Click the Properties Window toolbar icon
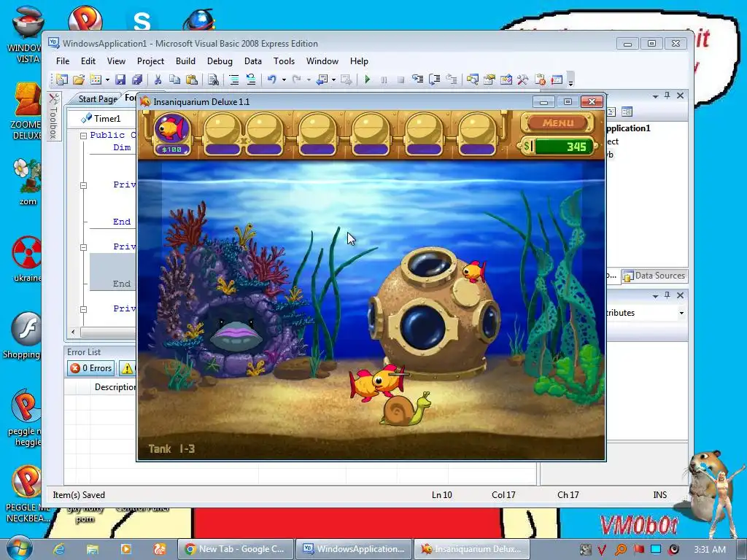The height and width of the screenshot is (560, 747). 489,79
